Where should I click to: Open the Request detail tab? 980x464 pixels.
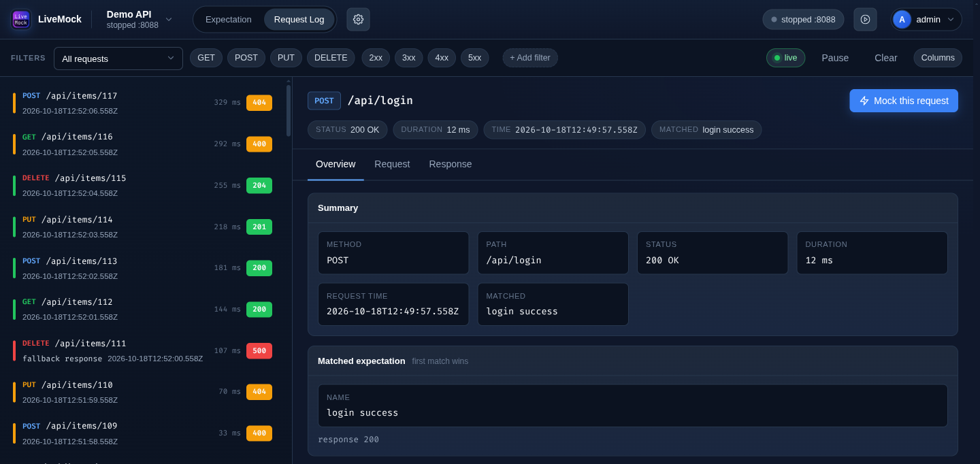pyautogui.click(x=392, y=164)
